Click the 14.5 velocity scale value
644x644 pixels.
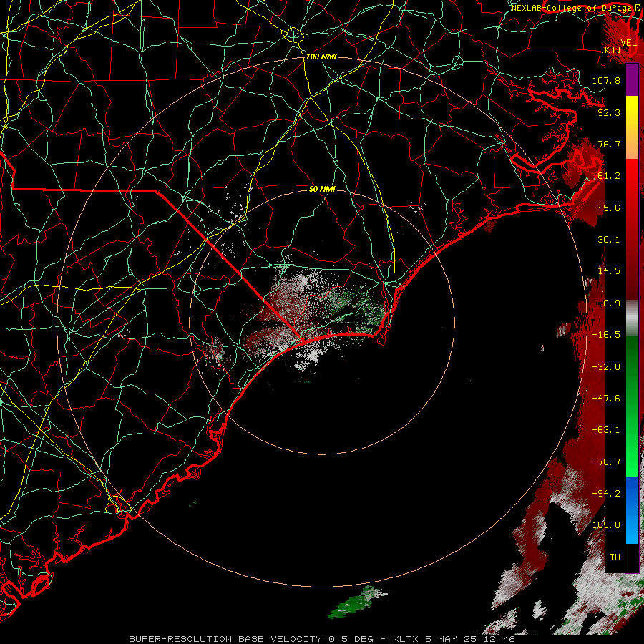(609, 271)
